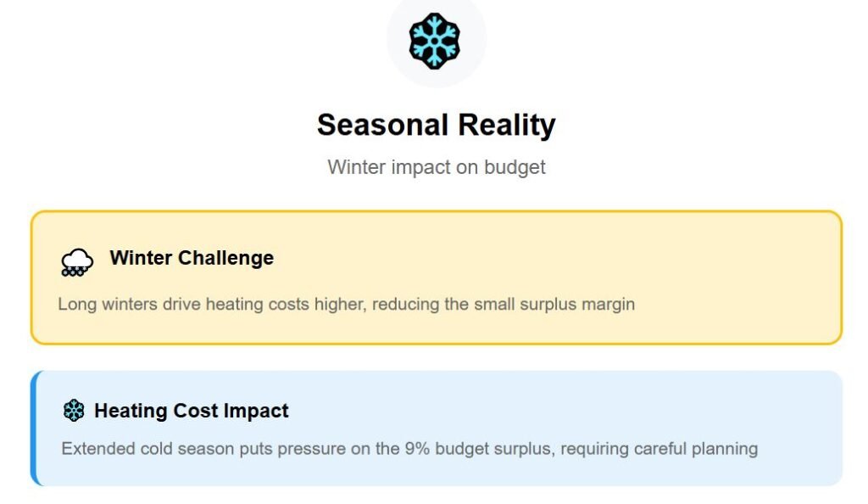Click the Heating Cost Impact title text
The image size is (868, 504).
(x=191, y=412)
